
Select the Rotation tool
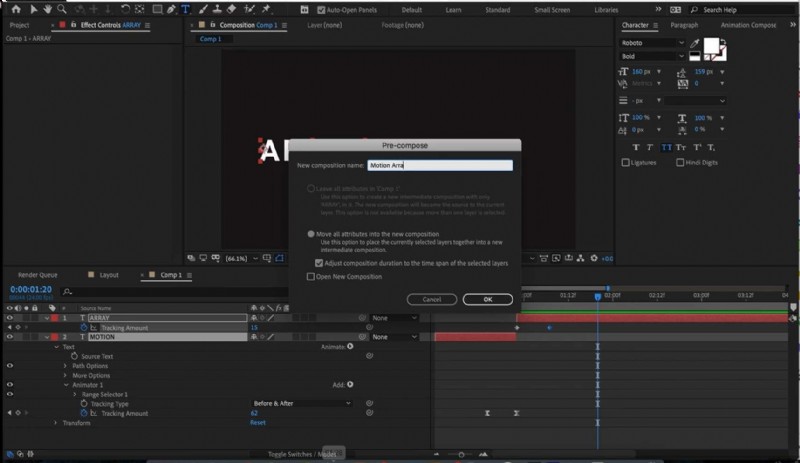point(125,9)
